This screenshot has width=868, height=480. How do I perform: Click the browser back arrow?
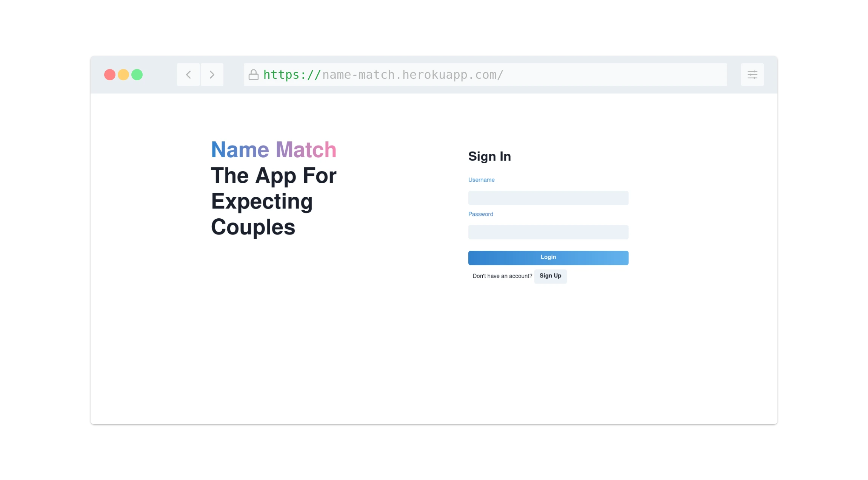(188, 75)
